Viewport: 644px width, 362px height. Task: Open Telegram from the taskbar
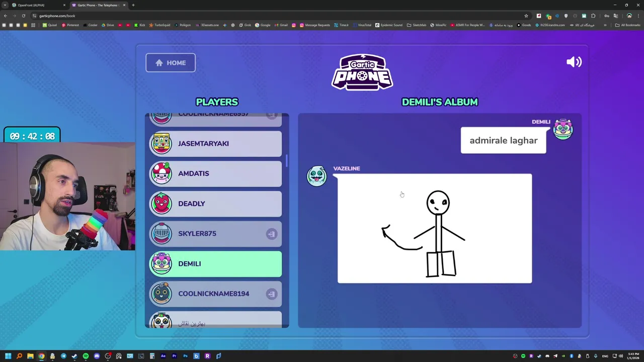coord(63,356)
